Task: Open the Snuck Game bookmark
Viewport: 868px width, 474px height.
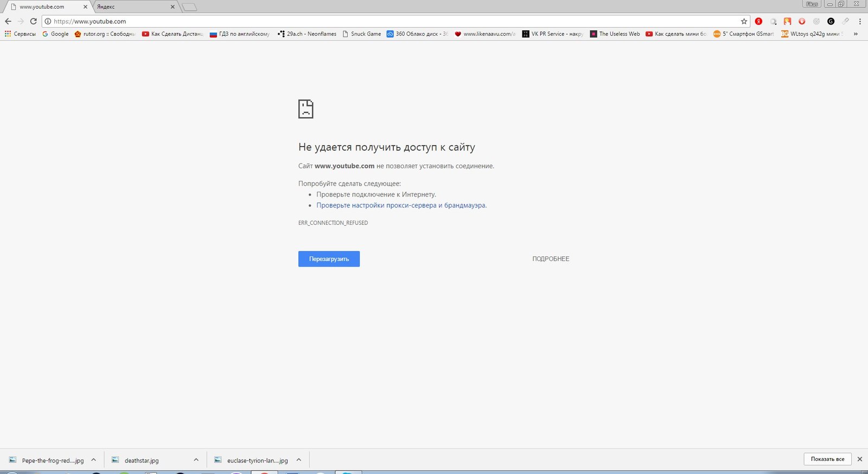Action: [362, 34]
